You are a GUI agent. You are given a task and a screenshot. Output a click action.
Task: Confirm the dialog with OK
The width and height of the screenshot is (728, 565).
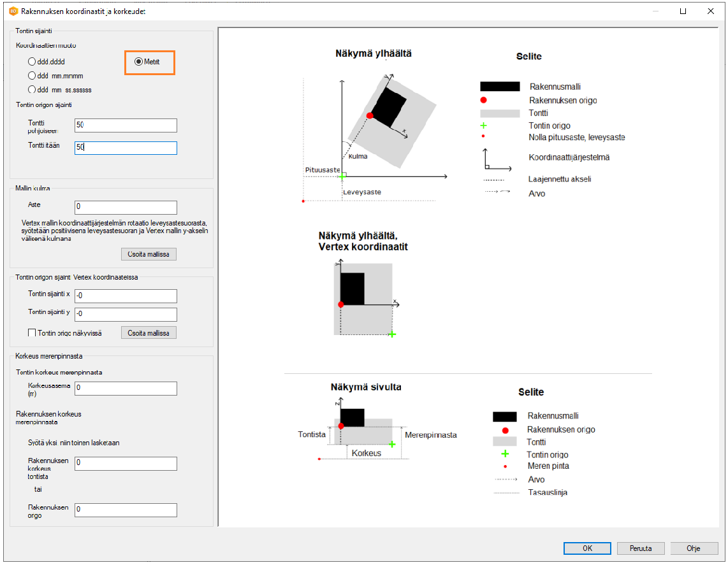pos(587,548)
